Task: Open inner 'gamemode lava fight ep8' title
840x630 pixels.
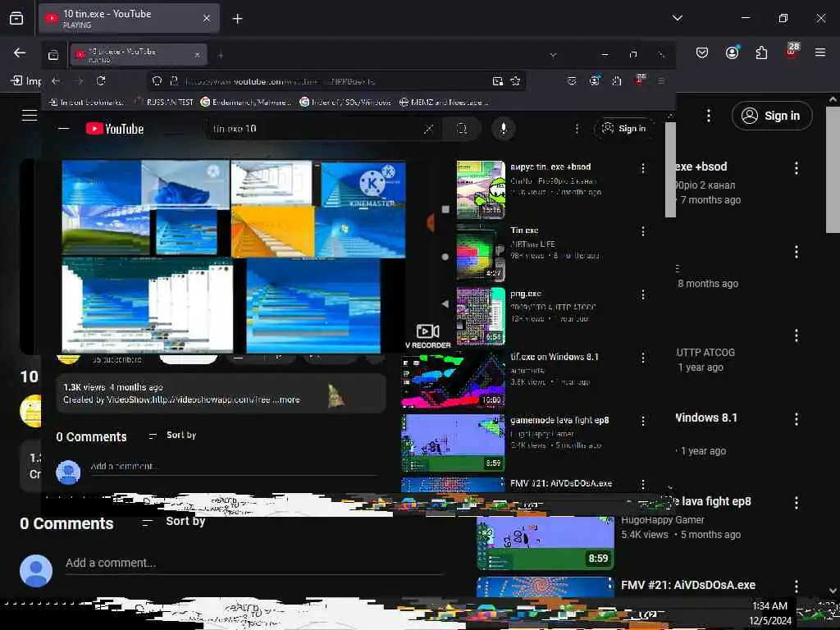Action: coord(559,420)
